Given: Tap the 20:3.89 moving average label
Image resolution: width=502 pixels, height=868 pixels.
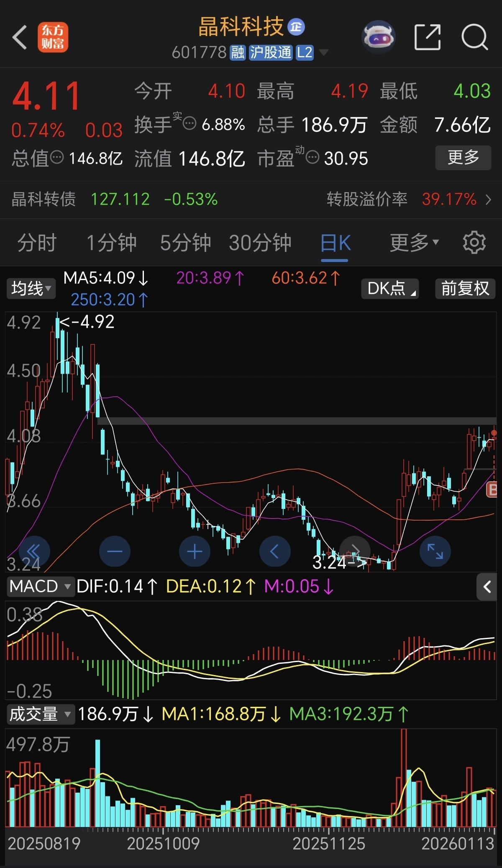Looking at the screenshot, I should click(210, 278).
